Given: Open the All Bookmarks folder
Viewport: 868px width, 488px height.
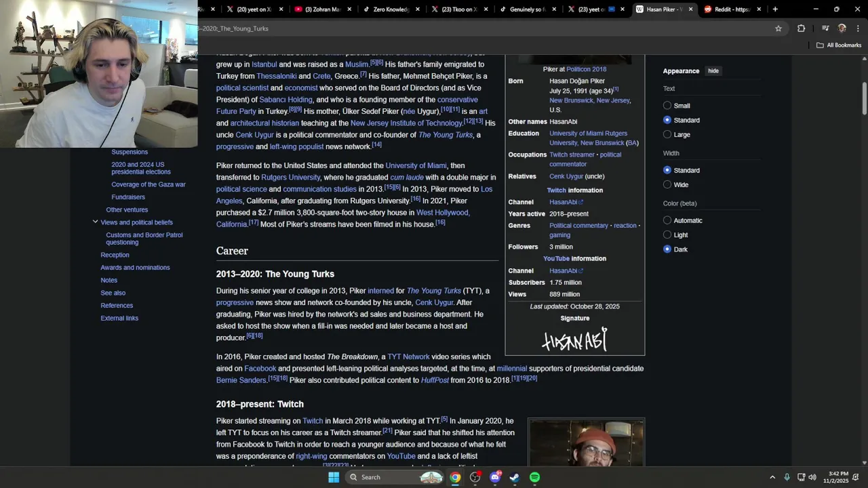Looking at the screenshot, I should pyautogui.click(x=839, y=45).
